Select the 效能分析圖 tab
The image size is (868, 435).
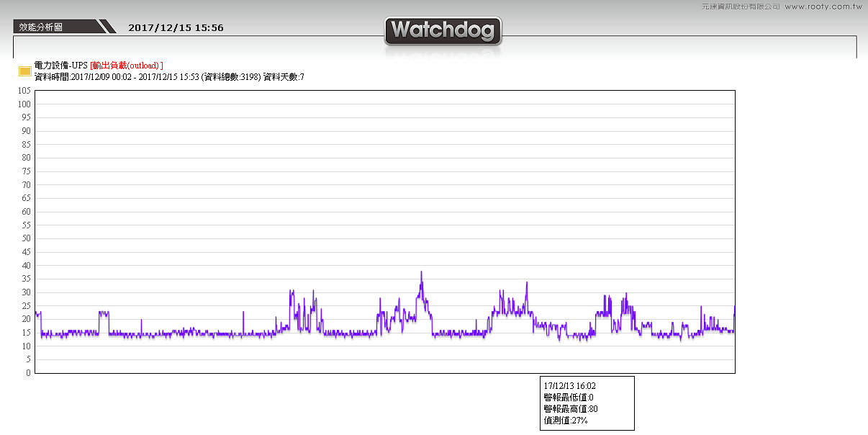(41, 27)
